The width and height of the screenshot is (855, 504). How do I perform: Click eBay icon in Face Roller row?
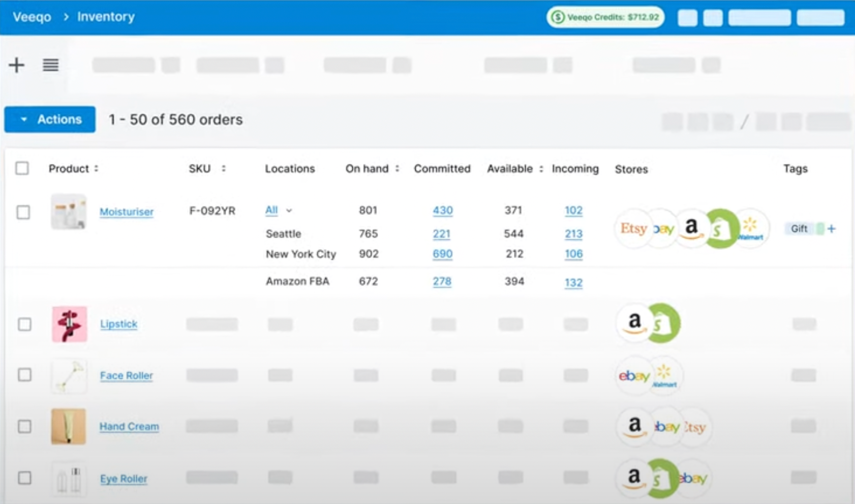coord(633,376)
